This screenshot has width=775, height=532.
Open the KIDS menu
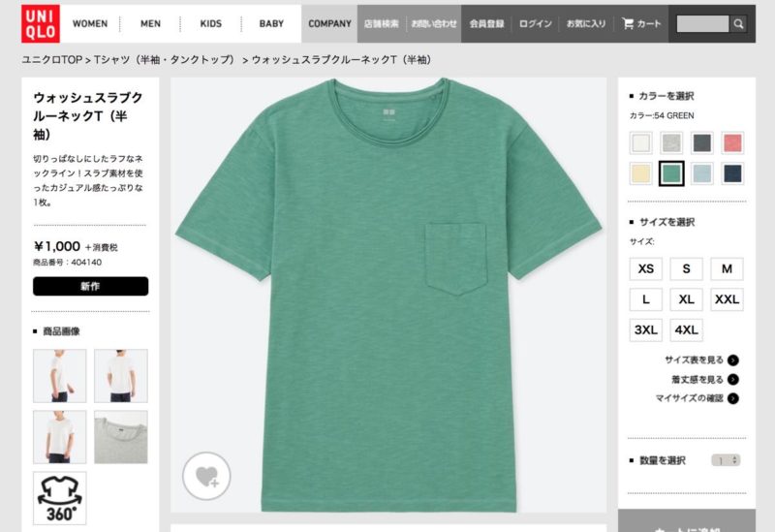[210, 23]
